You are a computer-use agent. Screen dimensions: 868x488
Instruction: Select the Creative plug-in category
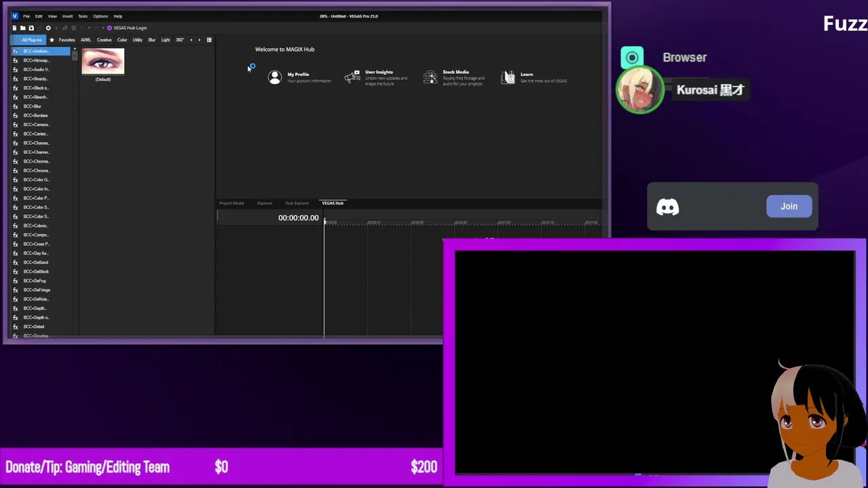coord(104,40)
